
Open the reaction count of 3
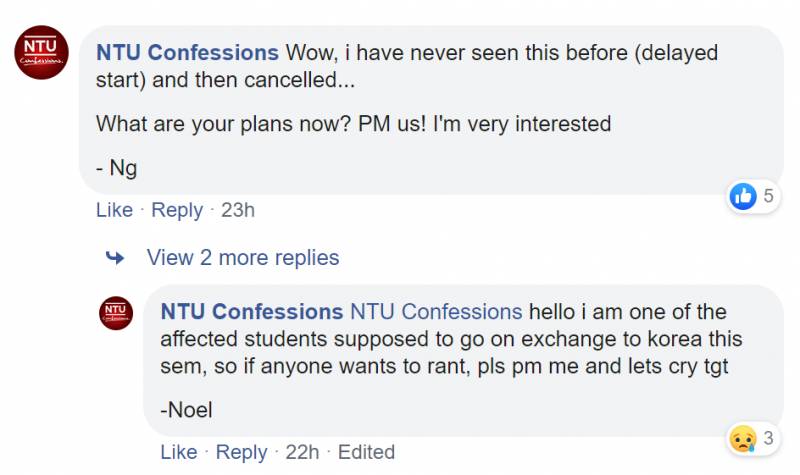coord(769,437)
